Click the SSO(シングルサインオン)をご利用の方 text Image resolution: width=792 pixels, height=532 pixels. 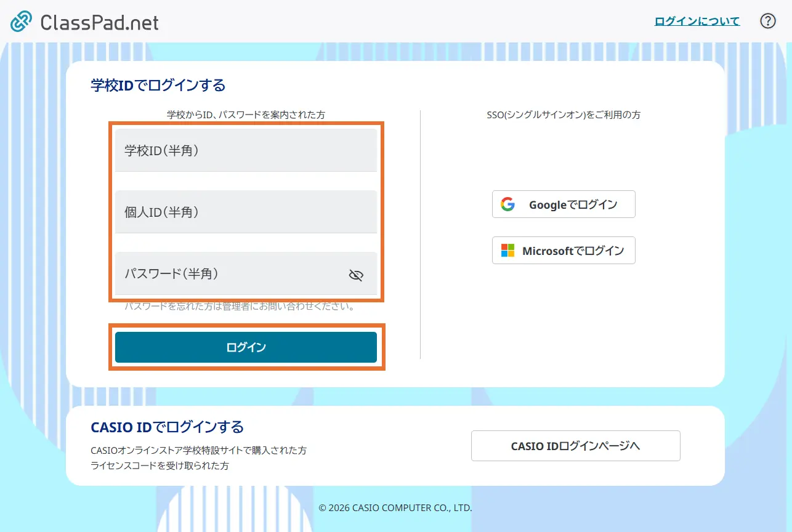564,115
